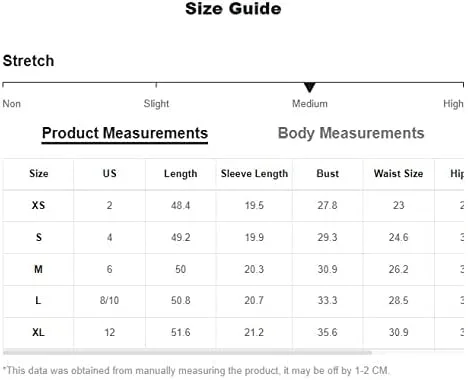468x380 pixels.
Task: Switch to the Body Measurements tab
Action: 351,133
